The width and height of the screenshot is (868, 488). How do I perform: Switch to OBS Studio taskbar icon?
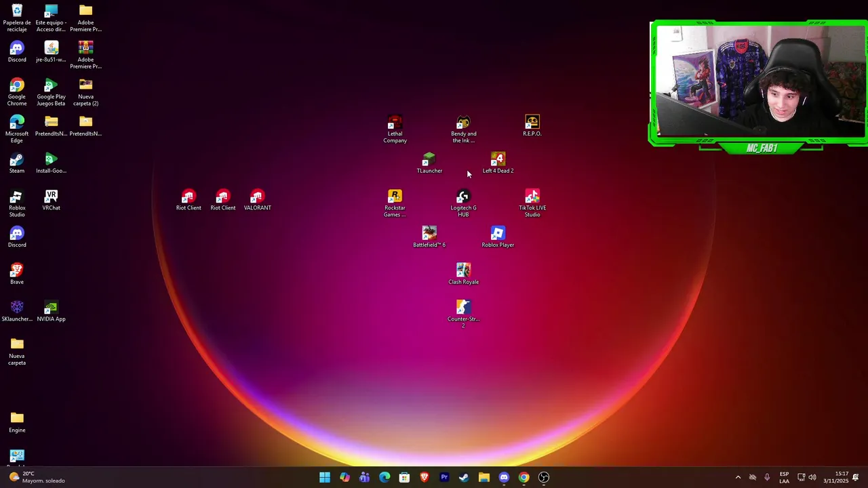coord(544,477)
